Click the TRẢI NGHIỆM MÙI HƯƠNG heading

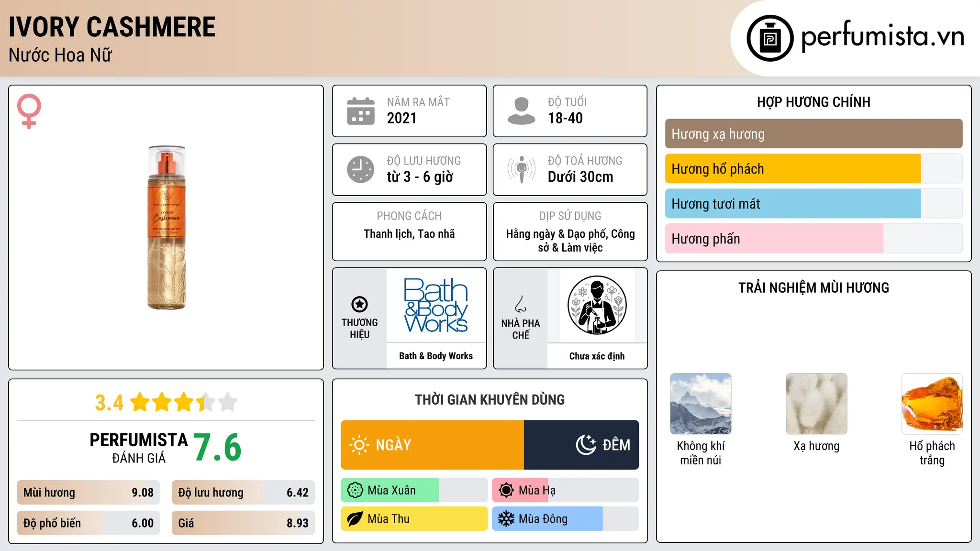point(813,287)
